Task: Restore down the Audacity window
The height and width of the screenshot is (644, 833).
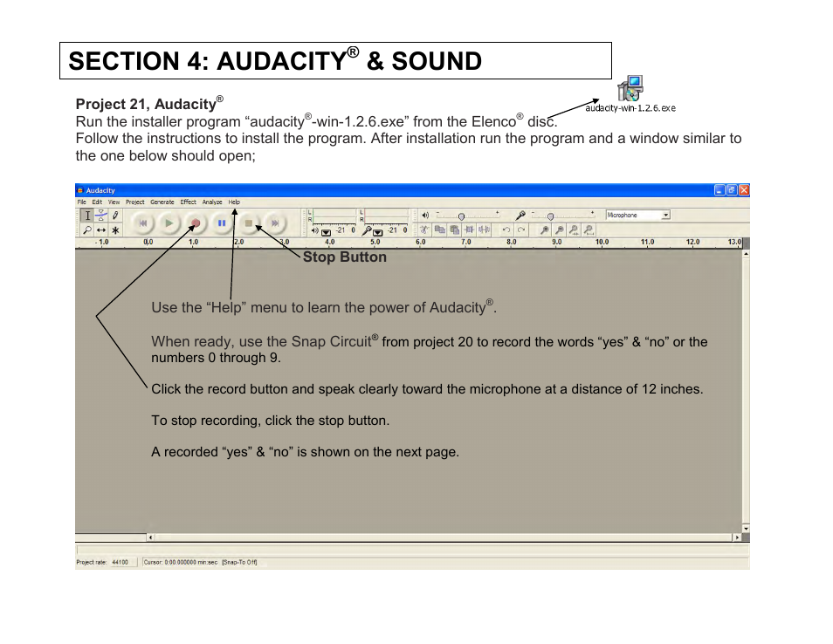Action: [732, 190]
